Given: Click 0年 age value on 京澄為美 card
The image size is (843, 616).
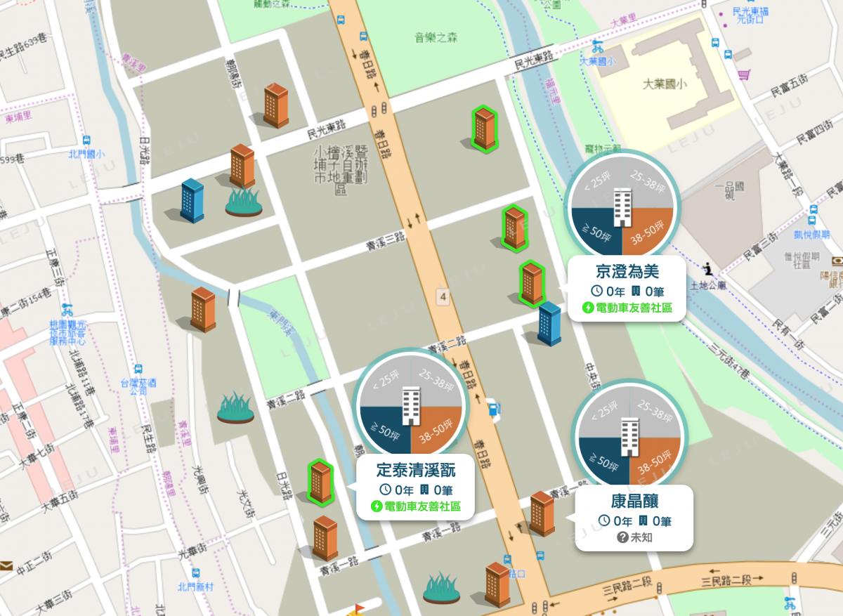Looking at the screenshot, I should (x=608, y=291).
